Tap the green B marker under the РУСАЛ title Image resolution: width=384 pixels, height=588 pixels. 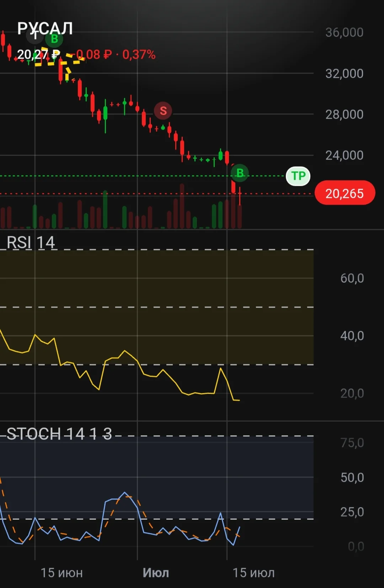point(54,39)
